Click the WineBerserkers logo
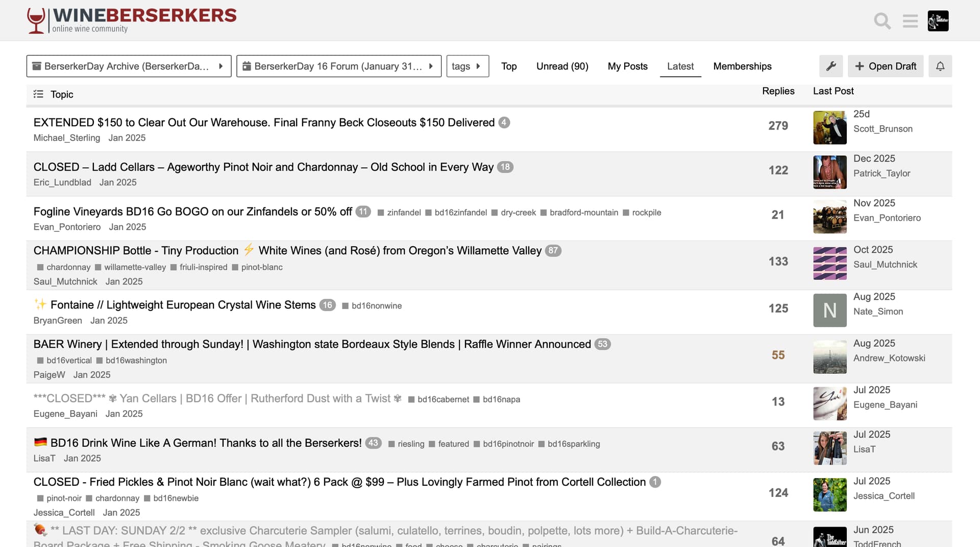This screenshot has height=547, width=980. click(132, 20)
